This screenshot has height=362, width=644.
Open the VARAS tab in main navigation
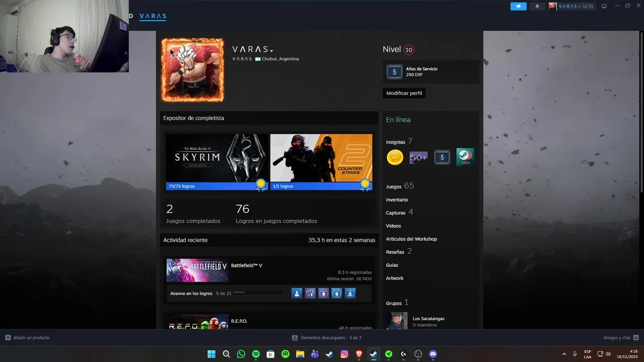pyautogui.click(x=153, y=16)
